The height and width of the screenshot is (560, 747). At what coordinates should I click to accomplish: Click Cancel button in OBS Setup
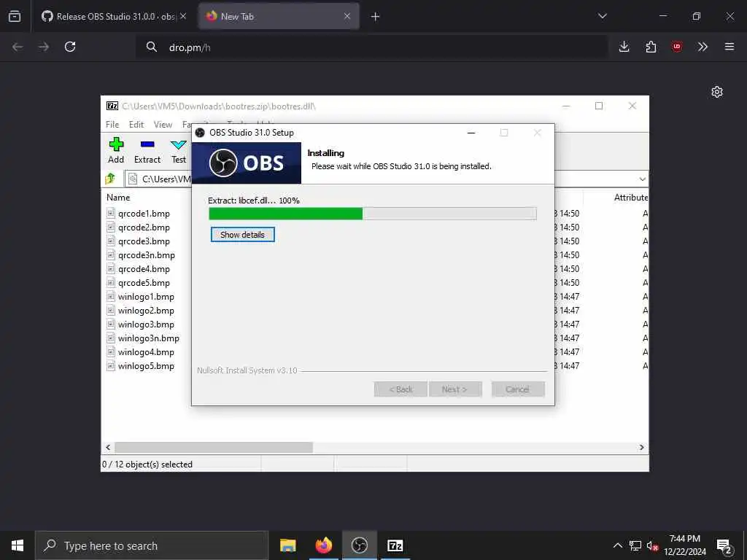click(x=518, y=389)
